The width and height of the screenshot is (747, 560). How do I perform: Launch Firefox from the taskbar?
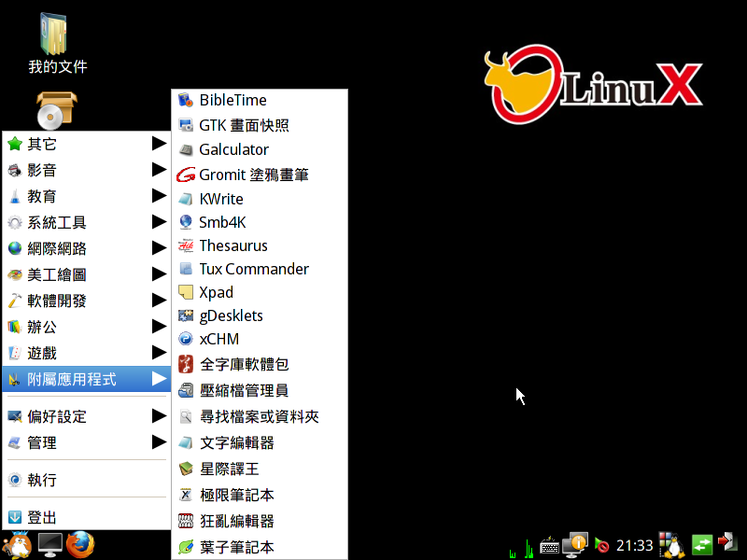tap(80, 544)
